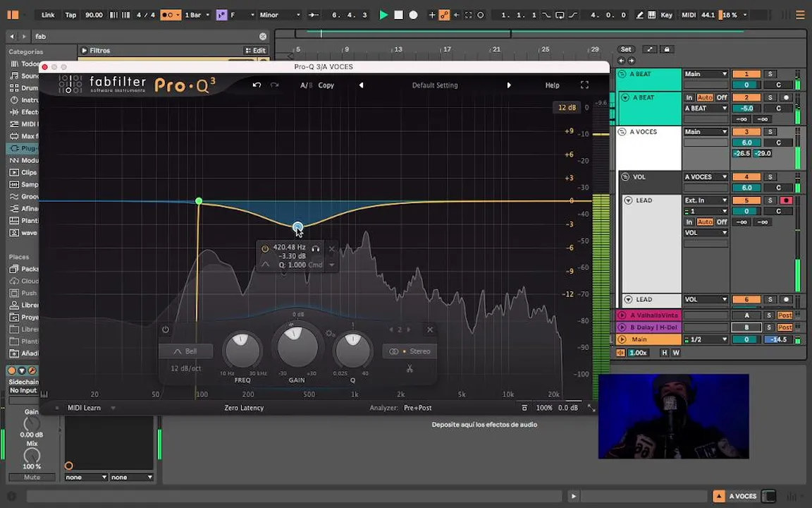Toggle the computer MIDI keyboard icon
Viewport: 812px width, 508px height.
pyautogui.click(x=651, y=15)
